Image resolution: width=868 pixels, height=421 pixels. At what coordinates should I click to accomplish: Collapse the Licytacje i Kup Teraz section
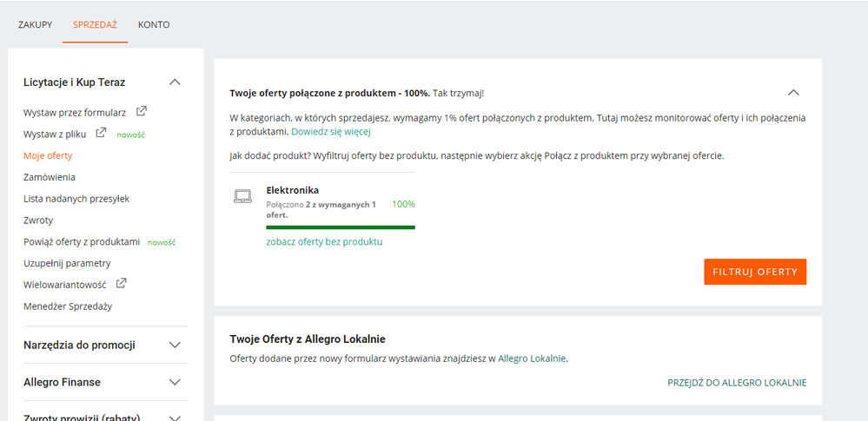coord(175,82)
